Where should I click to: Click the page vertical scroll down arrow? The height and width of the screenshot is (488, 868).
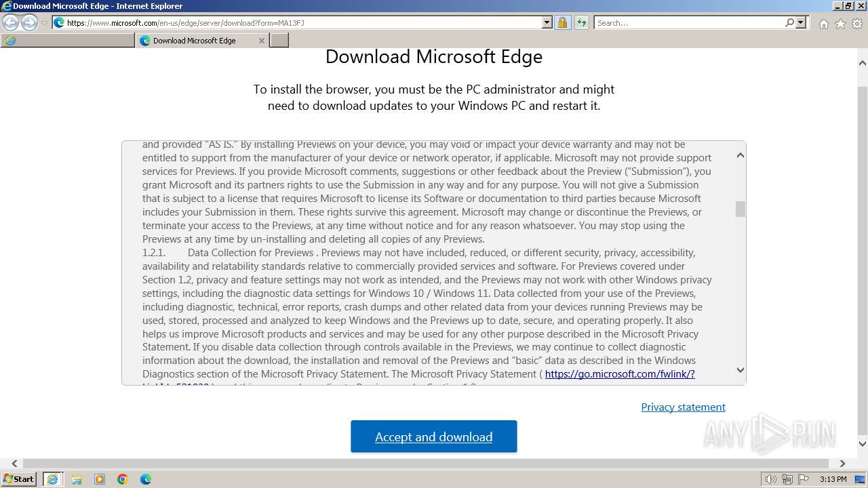[863, 444]
